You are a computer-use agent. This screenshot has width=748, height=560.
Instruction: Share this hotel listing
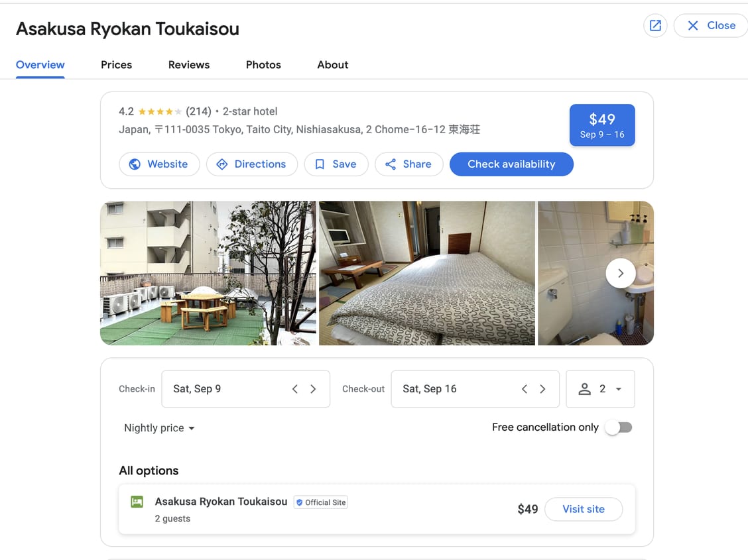408,164
